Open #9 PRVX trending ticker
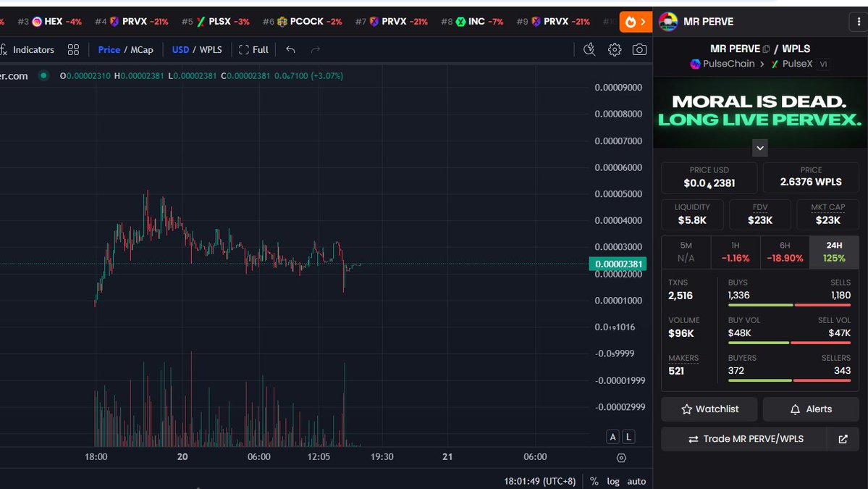The width and height of the screenshot is (868, 489). (x=553, y=22)
